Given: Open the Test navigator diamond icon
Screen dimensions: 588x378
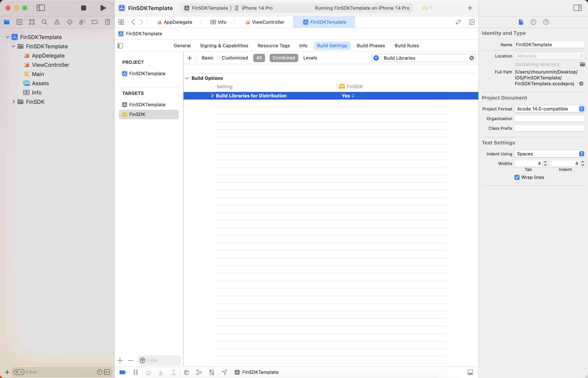Looking at the screenshot, I should [70, 22].
